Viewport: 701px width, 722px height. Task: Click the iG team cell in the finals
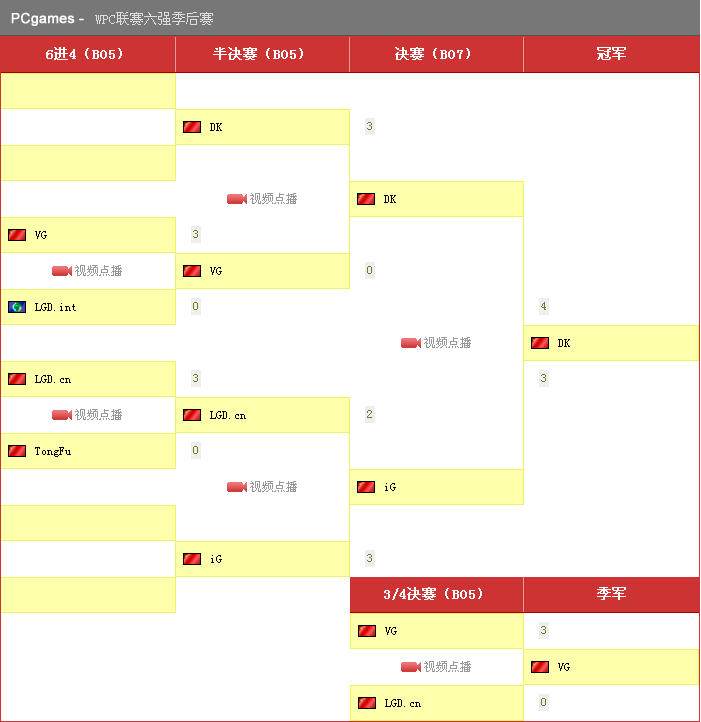click(x=436, y=487)
